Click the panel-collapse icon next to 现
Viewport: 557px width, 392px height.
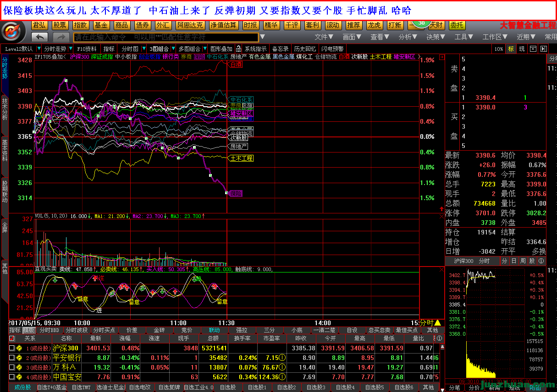click(x=533, y=49)
